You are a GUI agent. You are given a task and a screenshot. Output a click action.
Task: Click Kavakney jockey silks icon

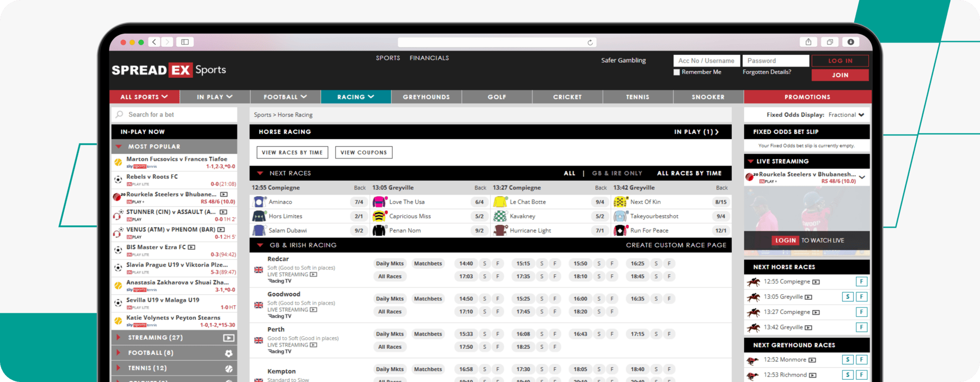(500, 216)
